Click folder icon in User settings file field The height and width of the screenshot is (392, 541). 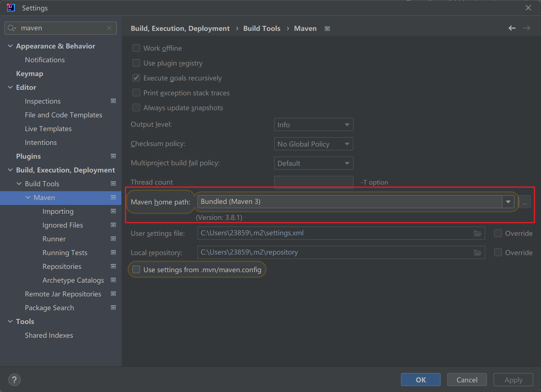pos(477,233)
